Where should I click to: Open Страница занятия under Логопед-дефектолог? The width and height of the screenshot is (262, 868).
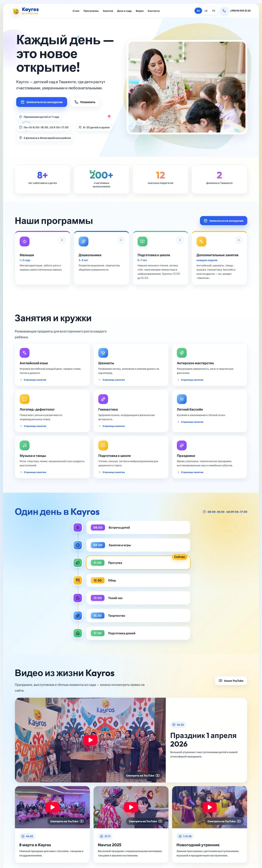point(33,426)
